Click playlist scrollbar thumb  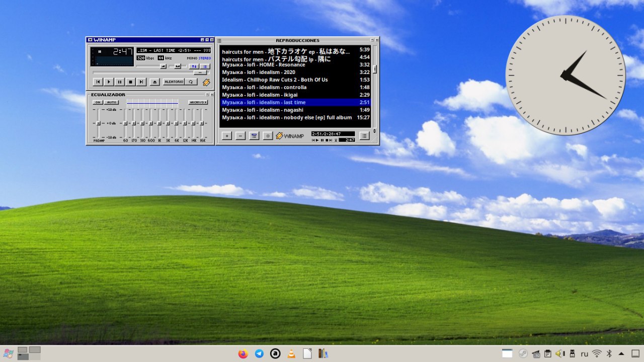(x=375, y=69)
